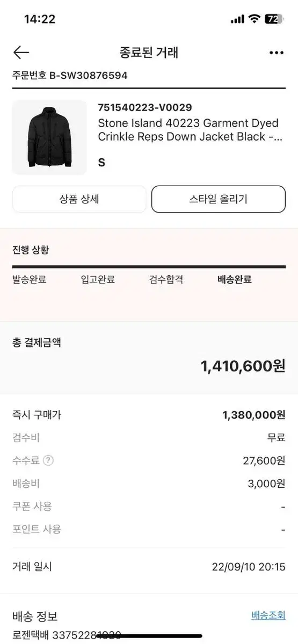The width and height of the screenshot is (298, 644).
Task: Select the 검수합격 progress step
Action: coord(166,279)
